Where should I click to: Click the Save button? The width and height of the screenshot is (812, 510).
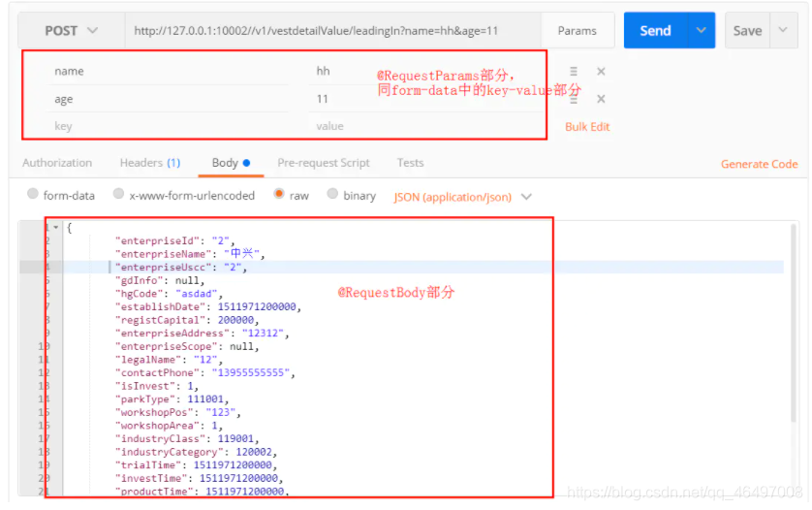click(x=747, y=31)
